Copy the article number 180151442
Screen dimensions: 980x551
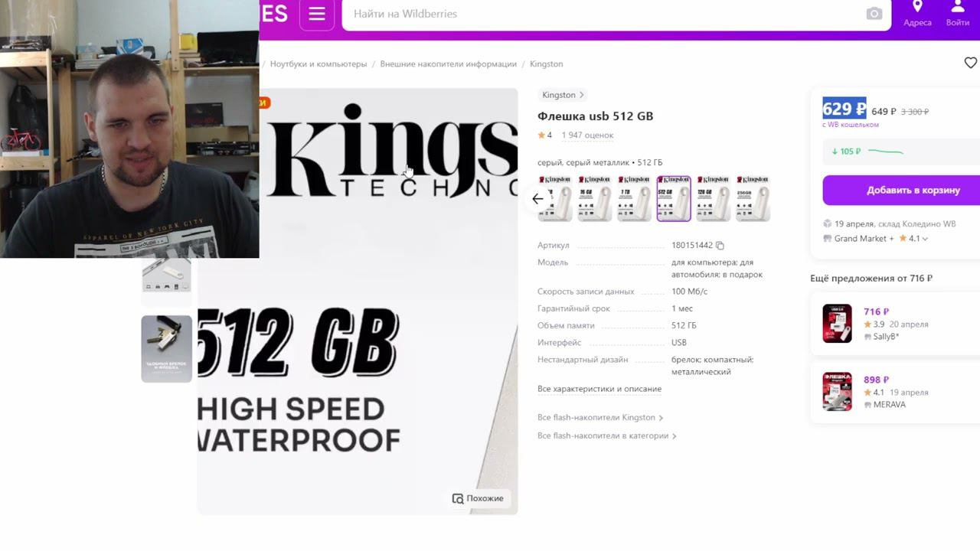click(x=720, y=246)
